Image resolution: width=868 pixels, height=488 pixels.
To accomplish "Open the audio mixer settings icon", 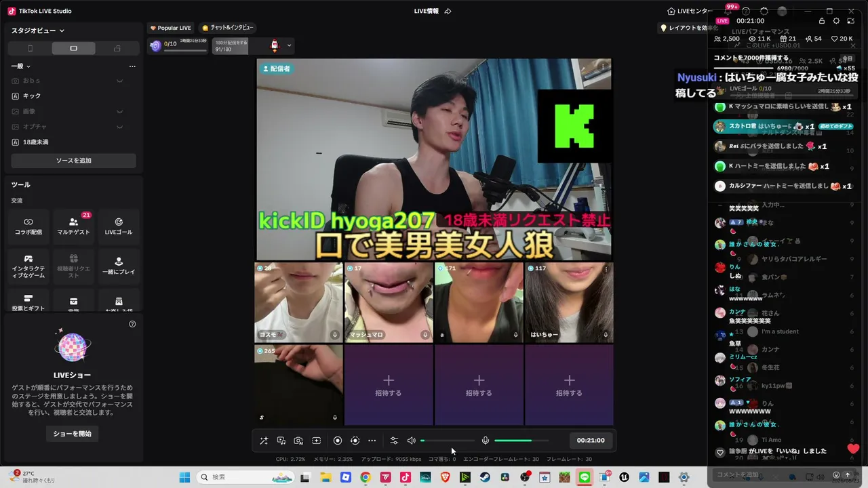I will pos(394,441).
